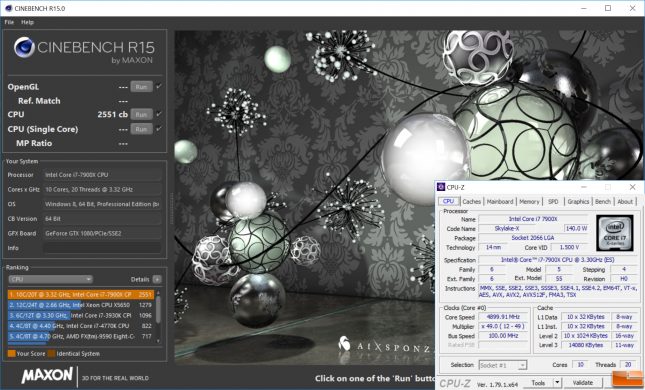The image size is (645, 390).
Task: Click the Package value Socket 2066 LGA
Action: point(533,238)
